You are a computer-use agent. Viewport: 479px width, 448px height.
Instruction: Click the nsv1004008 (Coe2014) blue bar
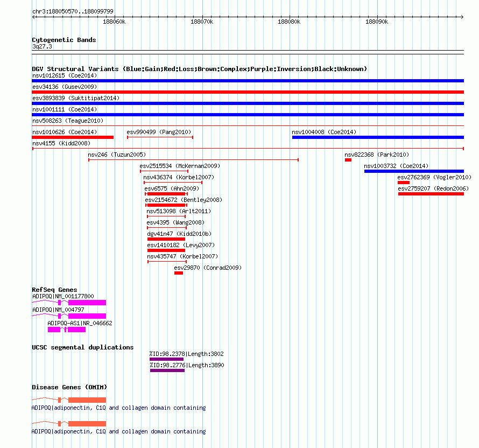[378, 137]
